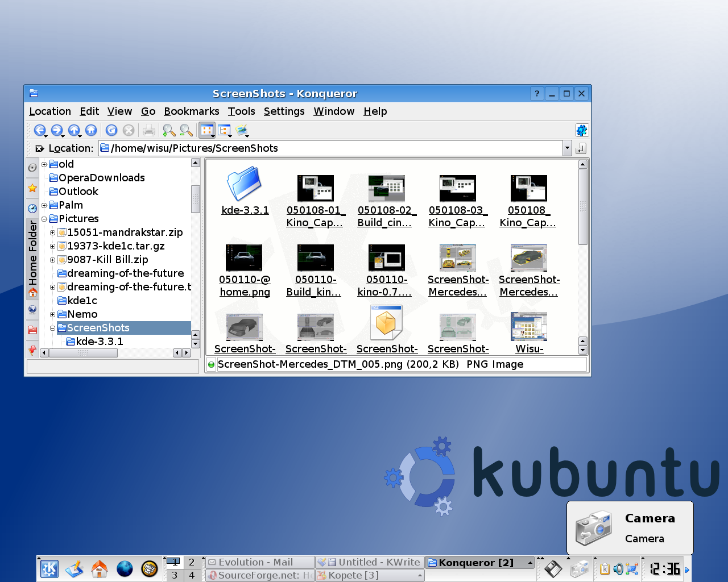
Task: Open the Settings menu
Action: tap(284, 111)
